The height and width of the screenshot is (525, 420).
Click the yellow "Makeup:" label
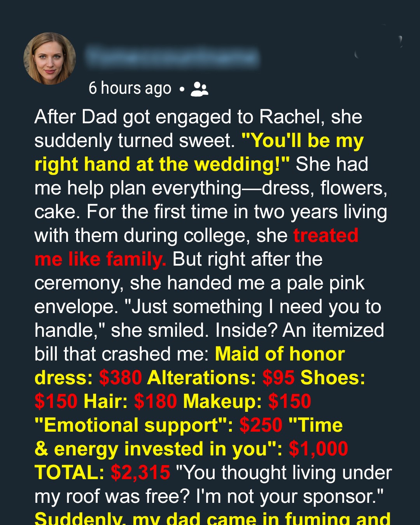[222, 402]
